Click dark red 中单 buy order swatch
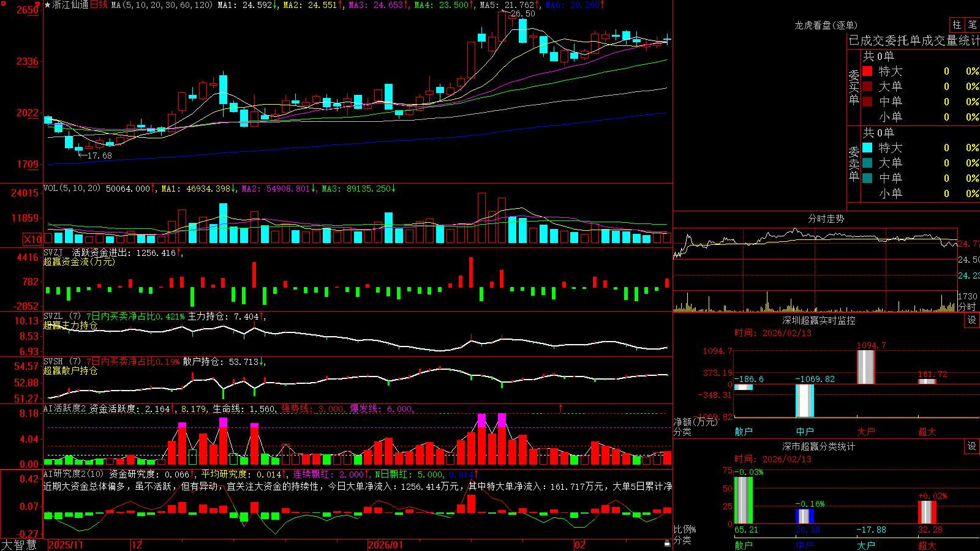 tap(867, 102)
